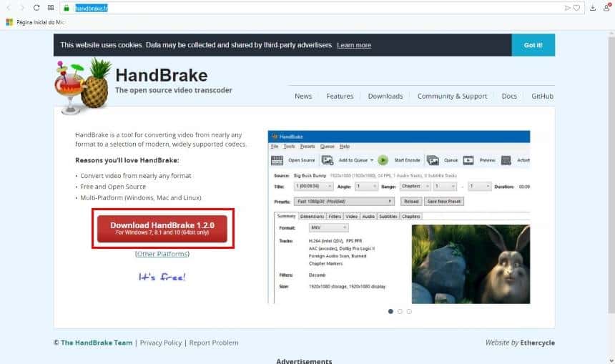Viewport: 615px width, 364px height.
Task: Bookmark the page with the heart icon
Action: coord(576,8)
